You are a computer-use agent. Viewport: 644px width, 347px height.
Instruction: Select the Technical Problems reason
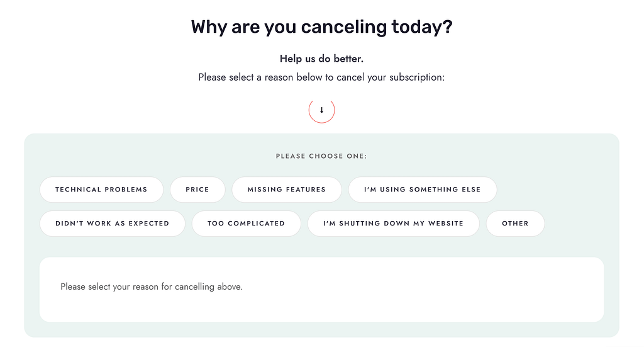click(x=101, y=190)
